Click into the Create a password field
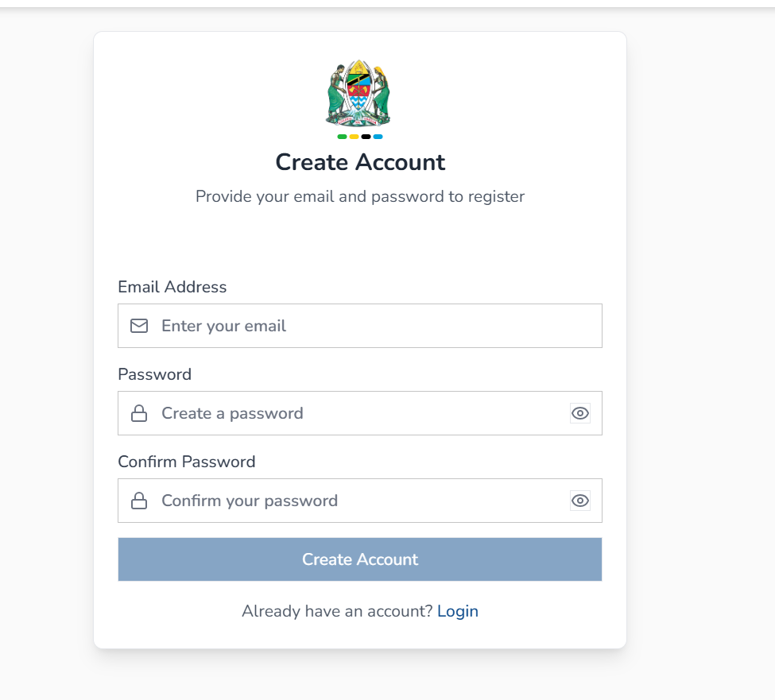 tap(358, 413)
